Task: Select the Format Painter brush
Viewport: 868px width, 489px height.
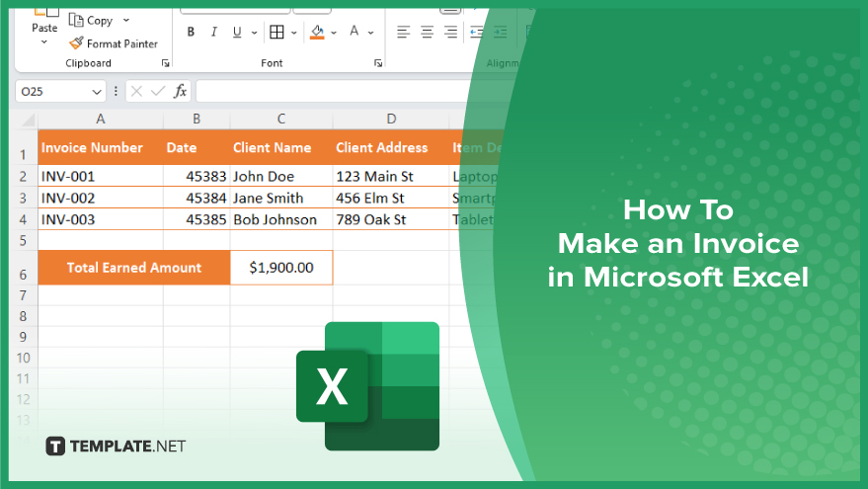Action: point(76,43)
